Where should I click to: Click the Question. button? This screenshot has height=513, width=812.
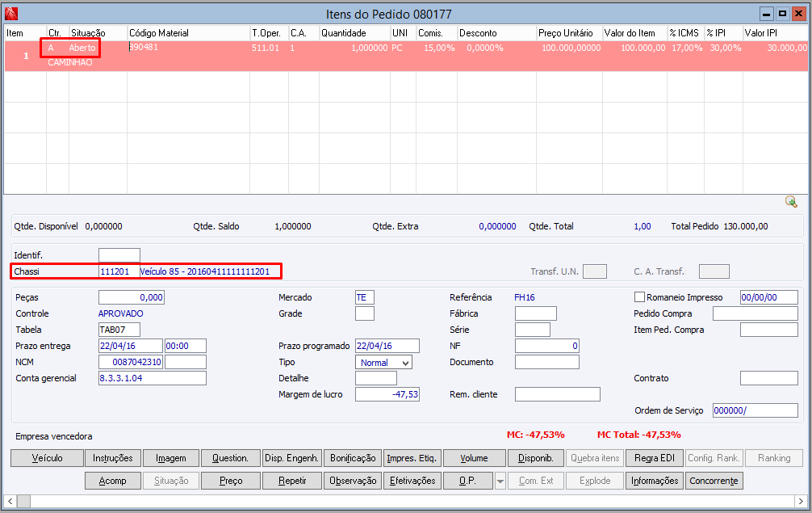[231, 458]
